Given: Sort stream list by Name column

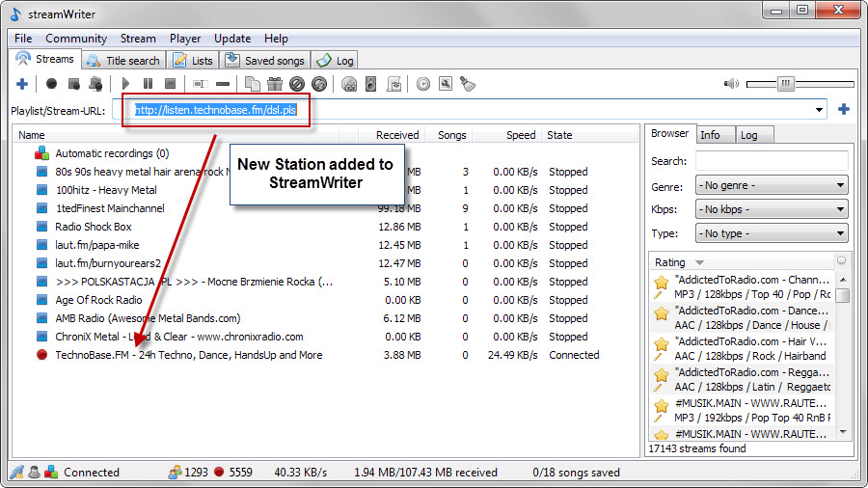Looking at the screenshot, I should [x=176, y=135].
